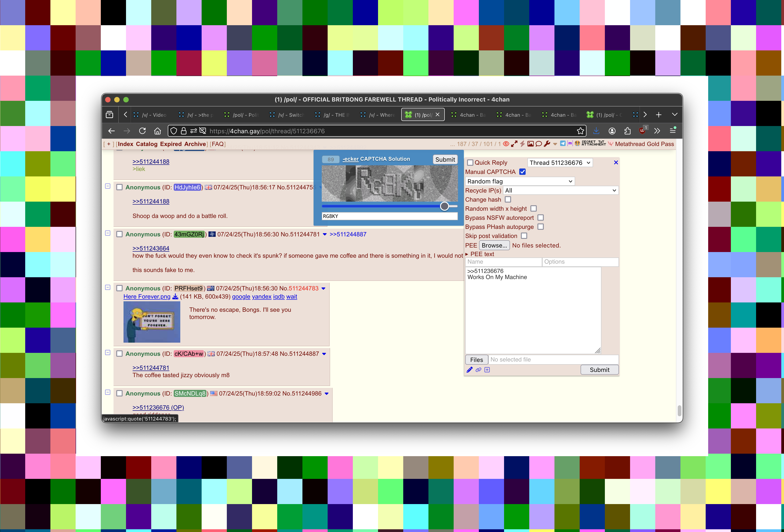Open the Here Forever.png thumbnail
Image resolution: width=784 pixels, height=532 pixels.
pos(152,322)
